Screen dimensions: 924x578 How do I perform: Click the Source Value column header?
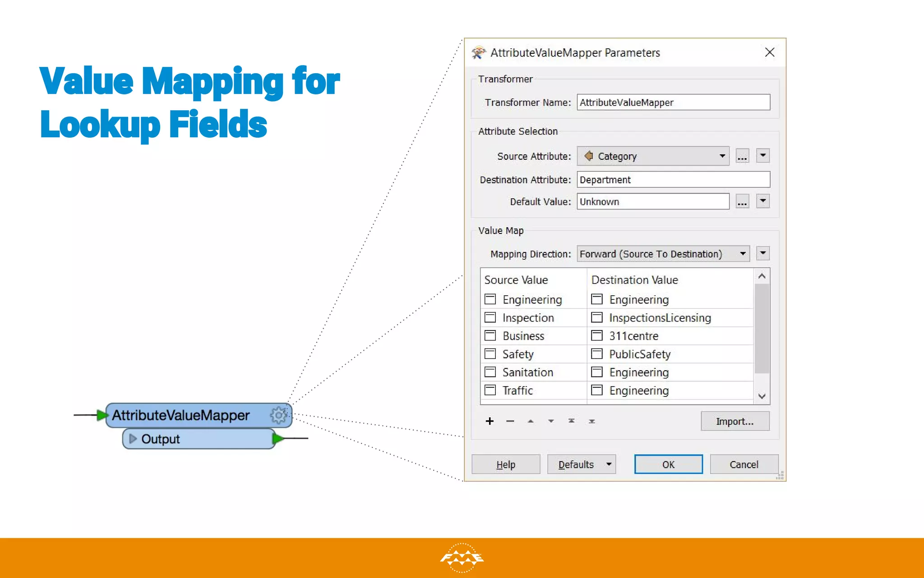click(516, 280)
